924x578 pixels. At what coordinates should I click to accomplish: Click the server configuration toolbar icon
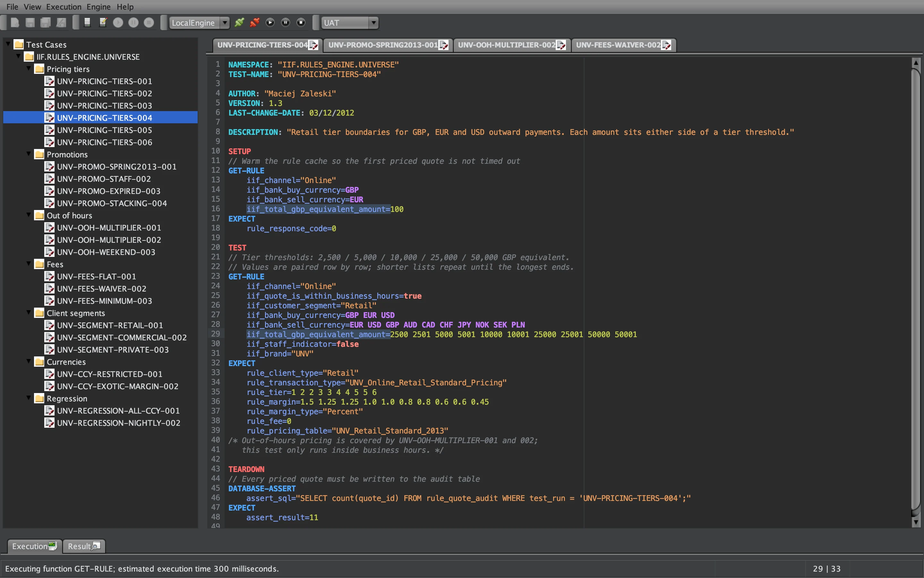(x=87, y=22)
